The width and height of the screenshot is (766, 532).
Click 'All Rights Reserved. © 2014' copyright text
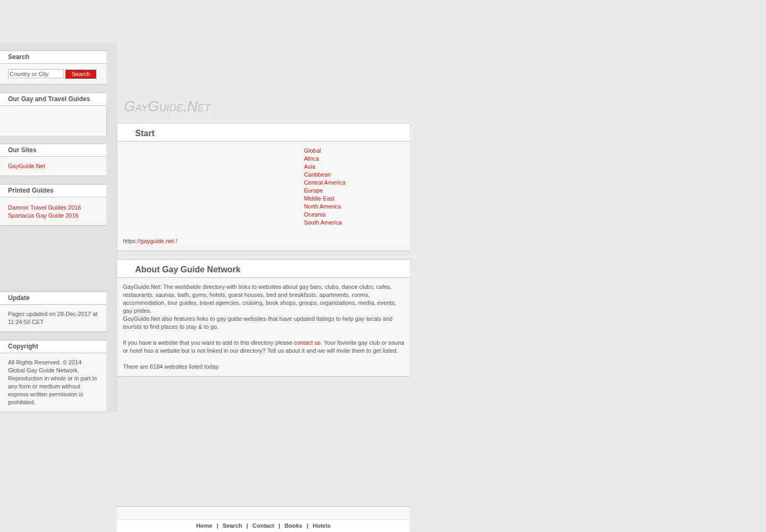(45, 362)
